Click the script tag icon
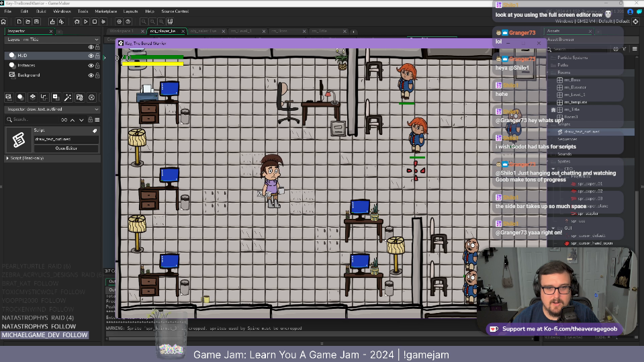The height and width of the screenshot is (362, 644). click(x=95, y=131)
